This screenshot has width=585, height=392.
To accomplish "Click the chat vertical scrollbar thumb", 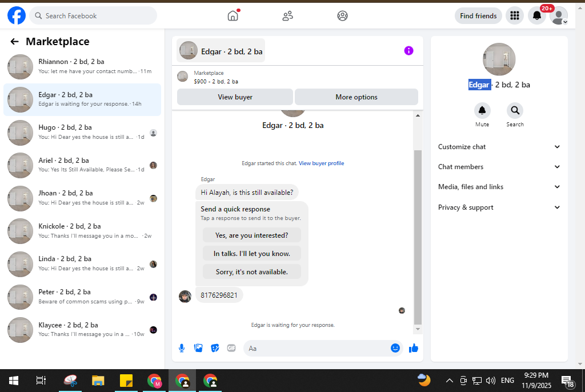I will click(x=418, y=238).
